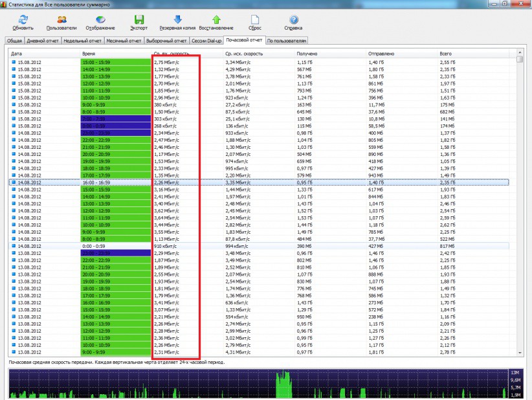Click the Восстановление restore arrow icon
The width and height of the screenshot is (532, 400).
coord(216,20)
